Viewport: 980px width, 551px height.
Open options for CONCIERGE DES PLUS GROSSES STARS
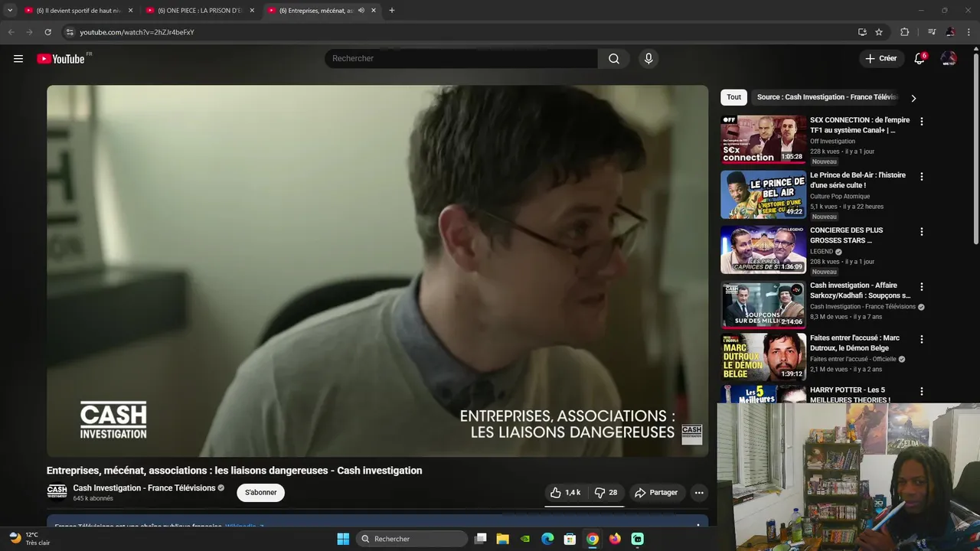click(x=921, y=232)
